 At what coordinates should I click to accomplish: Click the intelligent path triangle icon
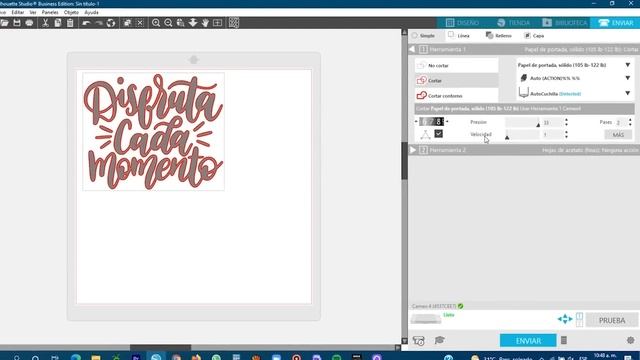pos(425,134)
